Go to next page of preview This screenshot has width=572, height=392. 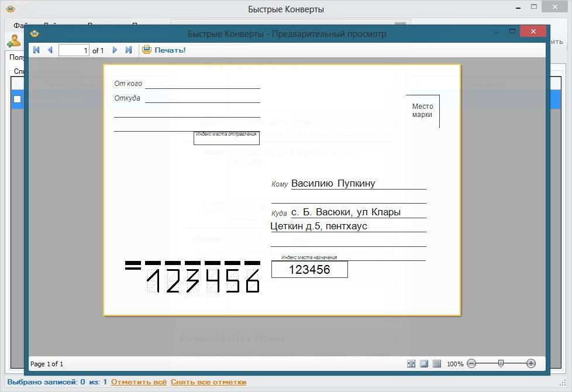[115, 50]
